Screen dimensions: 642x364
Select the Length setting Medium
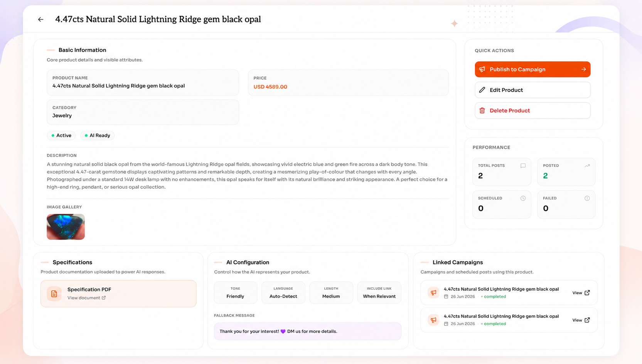pyautogui.click(x=331, y=293)
